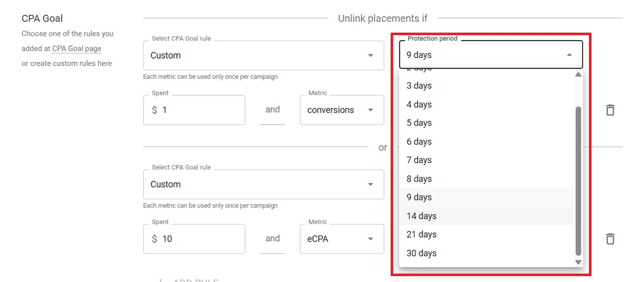
Task: Open the CPA Goal page link
Action: click(77, 49)
